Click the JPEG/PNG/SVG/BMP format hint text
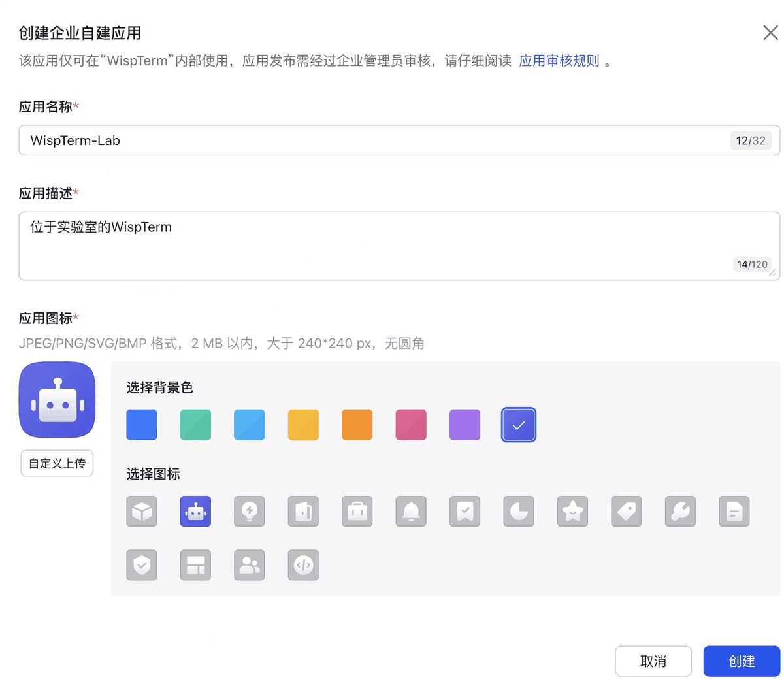 pyautogui.click(x=221, y=343)
